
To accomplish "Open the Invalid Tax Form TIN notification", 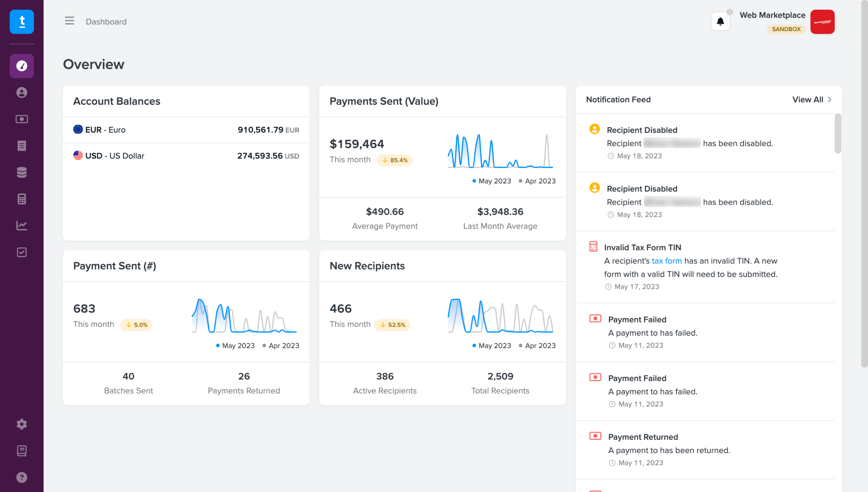I will pos(642,248).
